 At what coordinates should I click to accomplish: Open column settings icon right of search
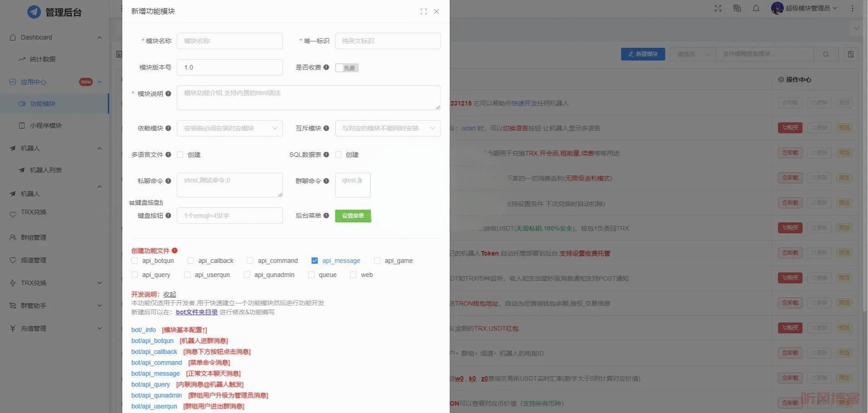pos(851,54)
